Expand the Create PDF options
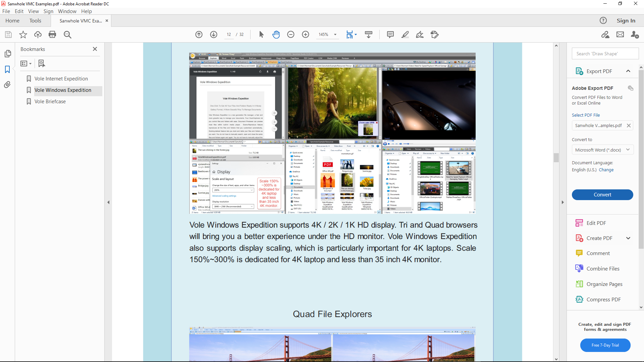The image size is (644, 362). 628,238
